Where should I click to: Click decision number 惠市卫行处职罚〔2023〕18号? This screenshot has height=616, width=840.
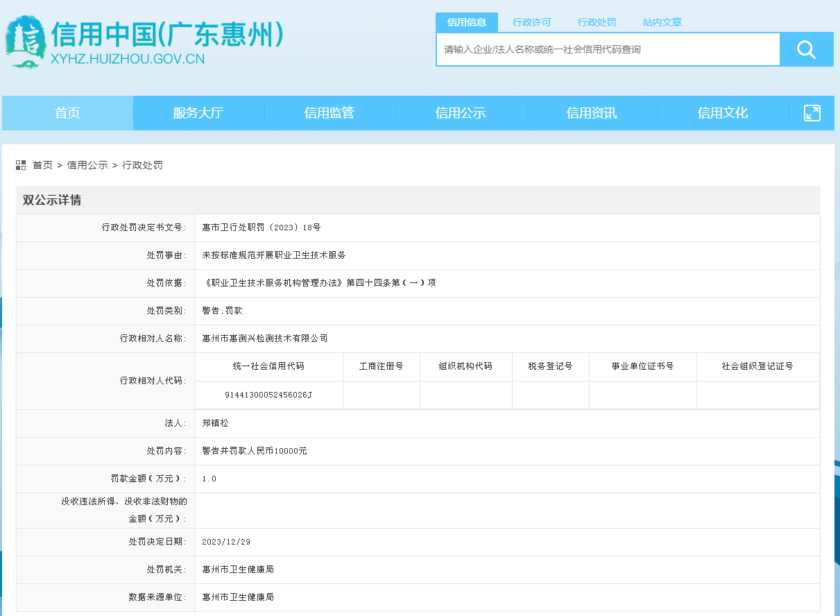(262, 228)
